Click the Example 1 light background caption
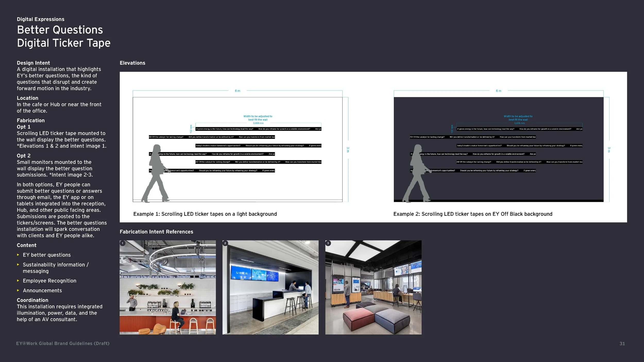 click(205, 214)
